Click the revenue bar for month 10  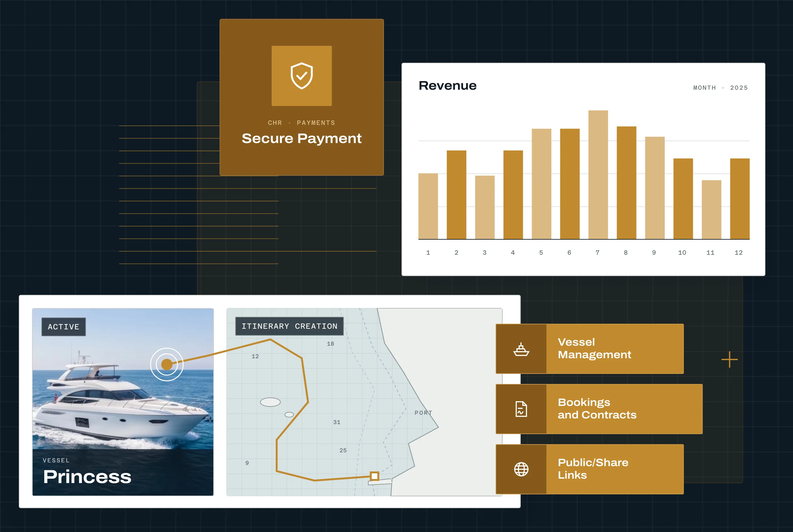click(x=683, y=199)
